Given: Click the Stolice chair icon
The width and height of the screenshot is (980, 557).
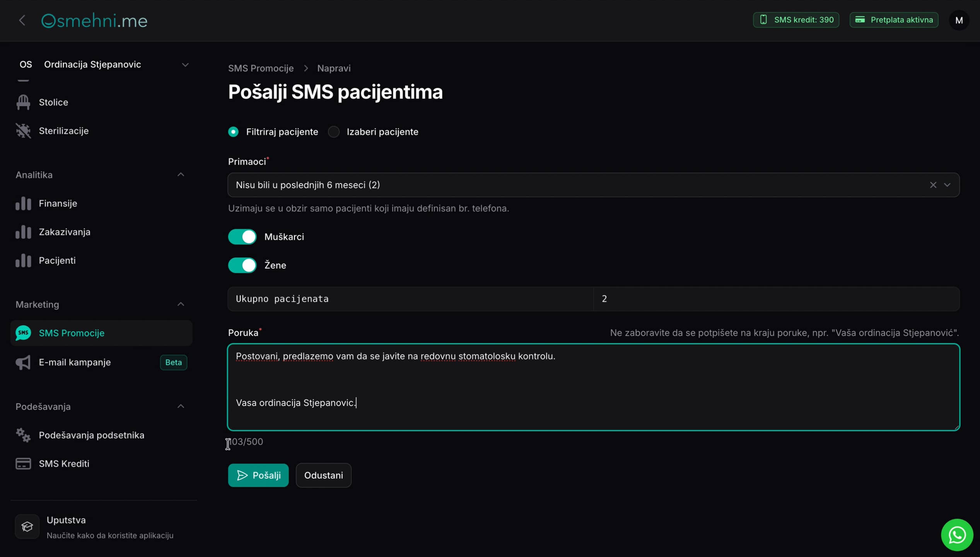Looking at the screenshot, I should [23, 102].
